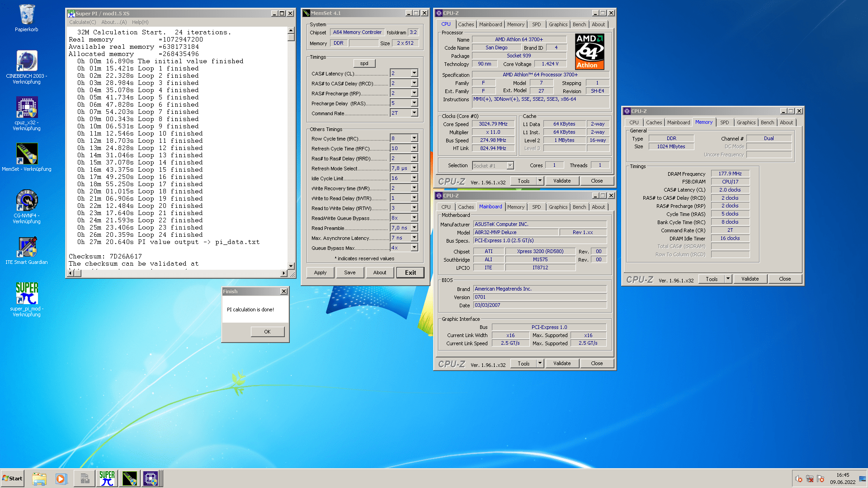Open the CAS# Latency (CL) dropdown in MemSet

click(x=414, y=73)
